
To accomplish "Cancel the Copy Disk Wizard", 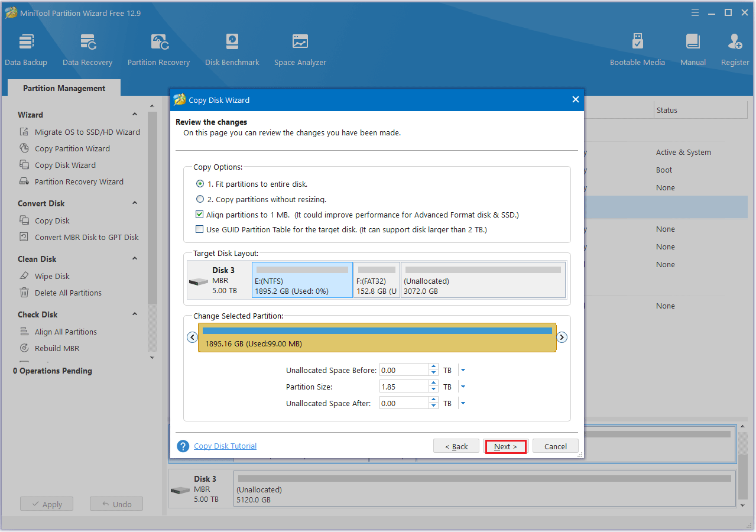I will coord(556,446).
